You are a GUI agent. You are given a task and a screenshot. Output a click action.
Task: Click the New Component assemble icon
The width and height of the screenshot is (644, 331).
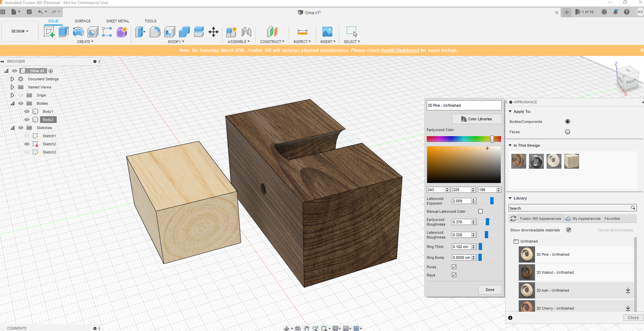(x=231, y=31)
